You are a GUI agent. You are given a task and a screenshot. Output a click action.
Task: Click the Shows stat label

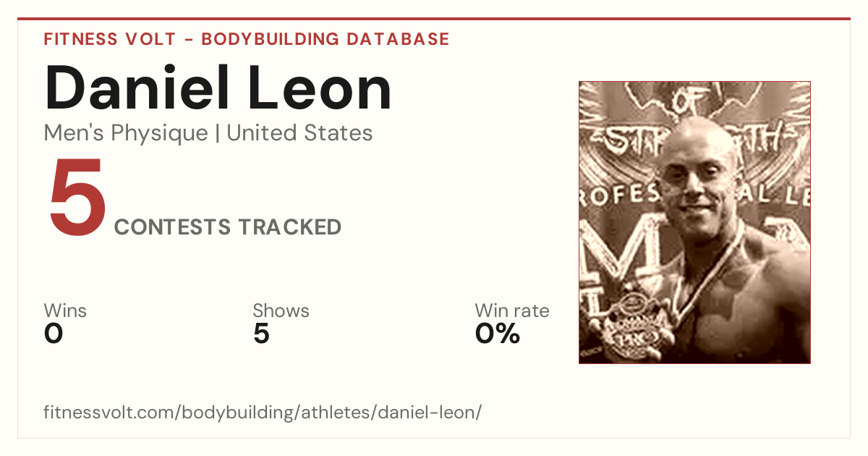[x=281, y=311]
